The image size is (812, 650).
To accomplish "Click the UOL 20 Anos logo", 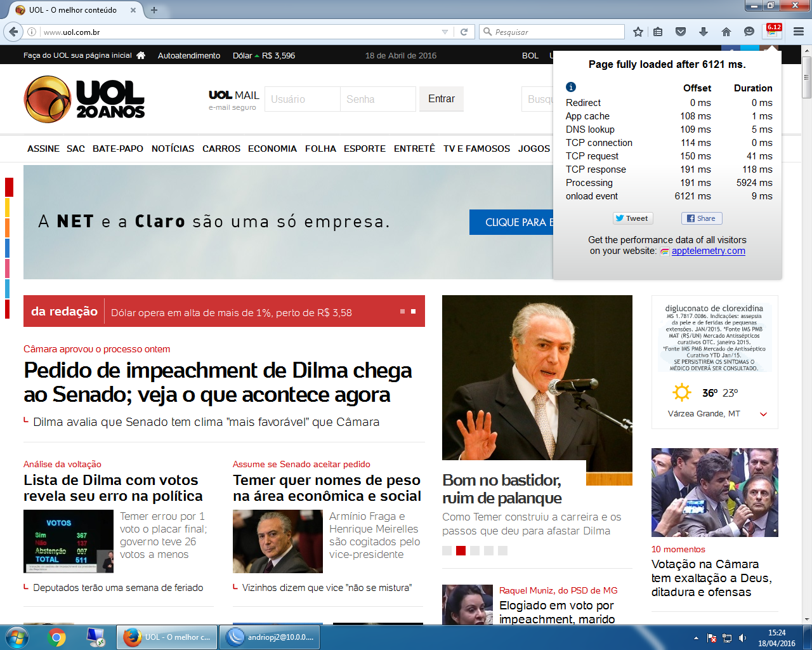I will pyautogui.click(x=84, y=99).
